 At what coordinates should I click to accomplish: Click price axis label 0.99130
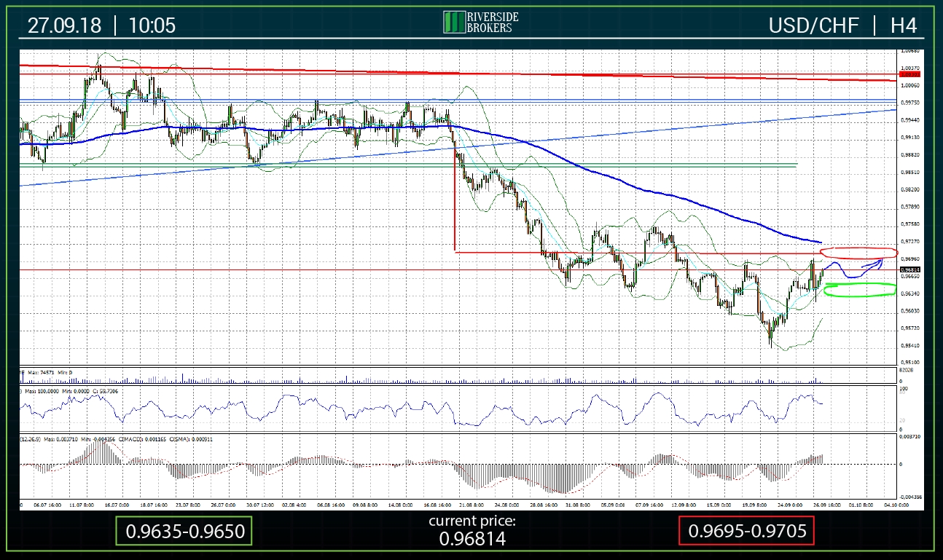point(910,138)
